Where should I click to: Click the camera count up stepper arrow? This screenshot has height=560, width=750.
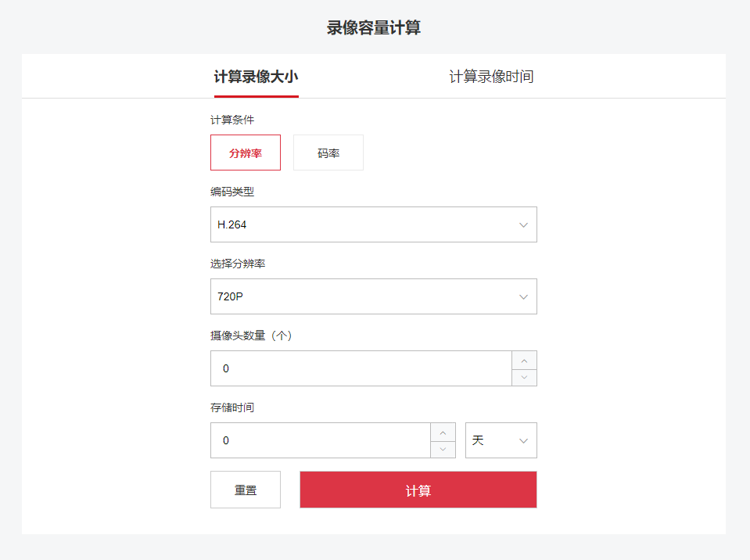524,360
